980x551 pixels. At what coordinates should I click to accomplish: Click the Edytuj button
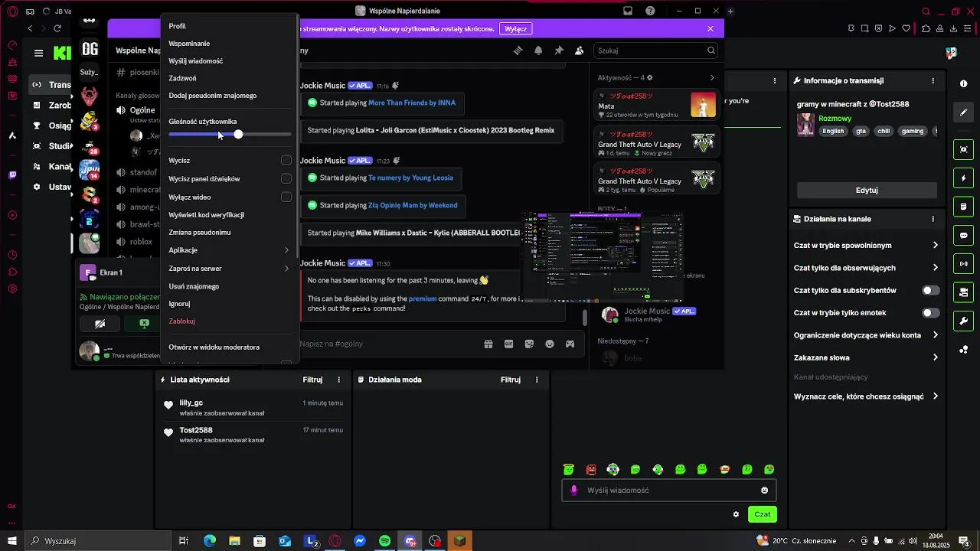pos(867,190)
